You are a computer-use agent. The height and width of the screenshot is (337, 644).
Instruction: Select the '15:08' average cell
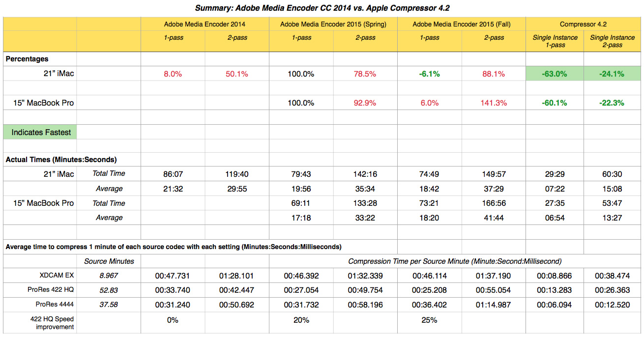tap(613, 189)
